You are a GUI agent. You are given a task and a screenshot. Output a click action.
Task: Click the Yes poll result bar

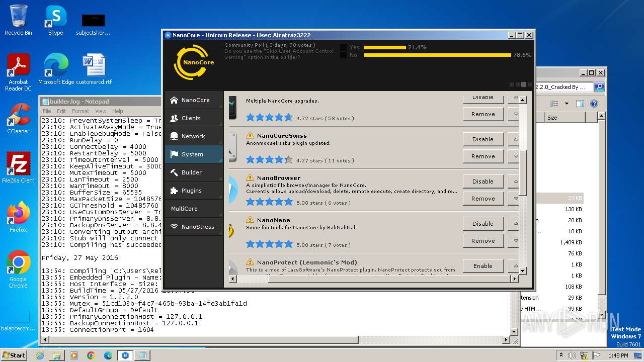[x=385, y=47]
